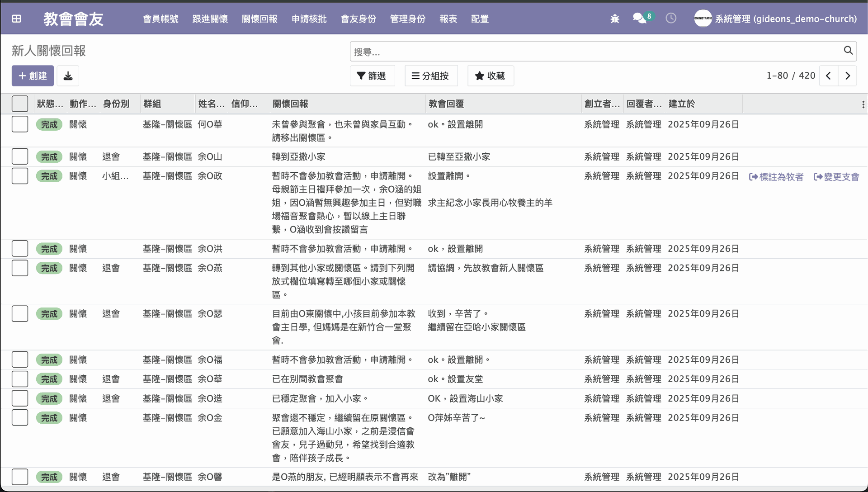Open the activities clock icon

pos(671,18)
